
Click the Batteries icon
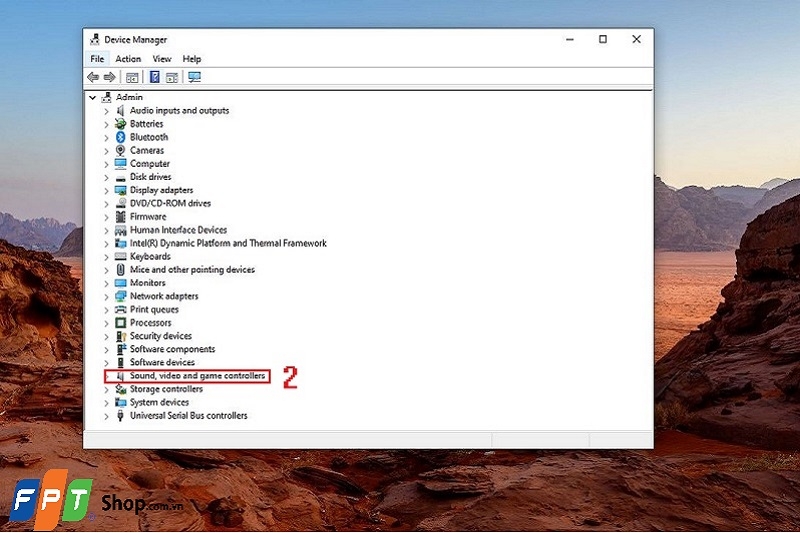point(120,123)
